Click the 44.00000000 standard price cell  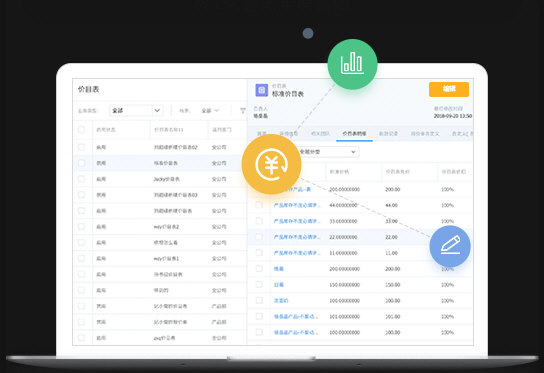click(x=343, y=205)
